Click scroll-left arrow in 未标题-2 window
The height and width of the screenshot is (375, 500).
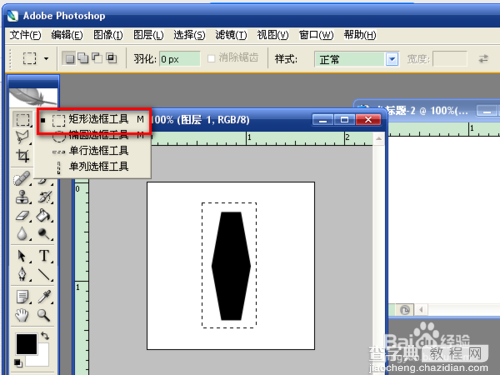pos(421,310)
